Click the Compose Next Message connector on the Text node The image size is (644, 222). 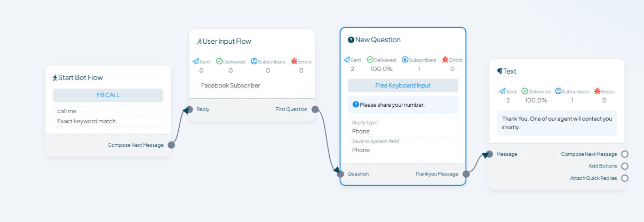pyautogui.click(x=624, y=154)
